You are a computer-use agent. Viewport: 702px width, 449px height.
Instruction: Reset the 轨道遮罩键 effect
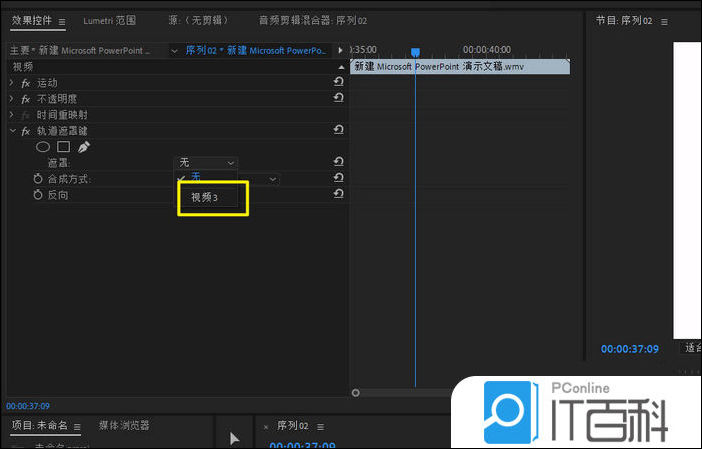tap(338, 130)
